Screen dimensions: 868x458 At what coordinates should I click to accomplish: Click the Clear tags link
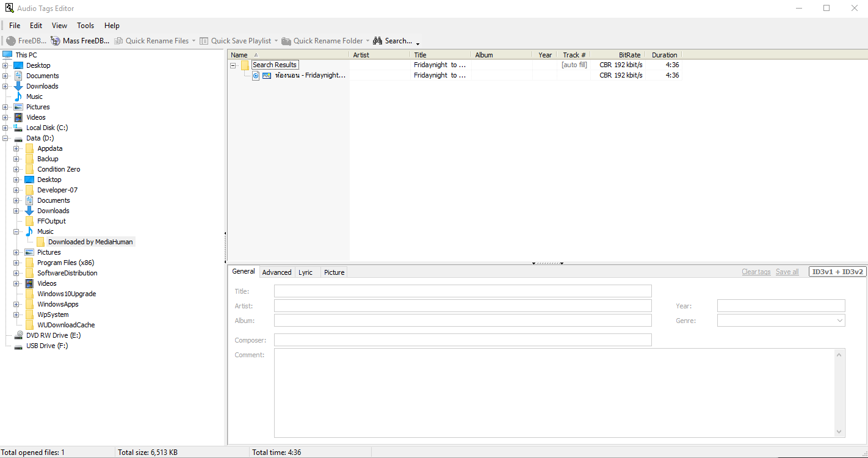point(756,272)
